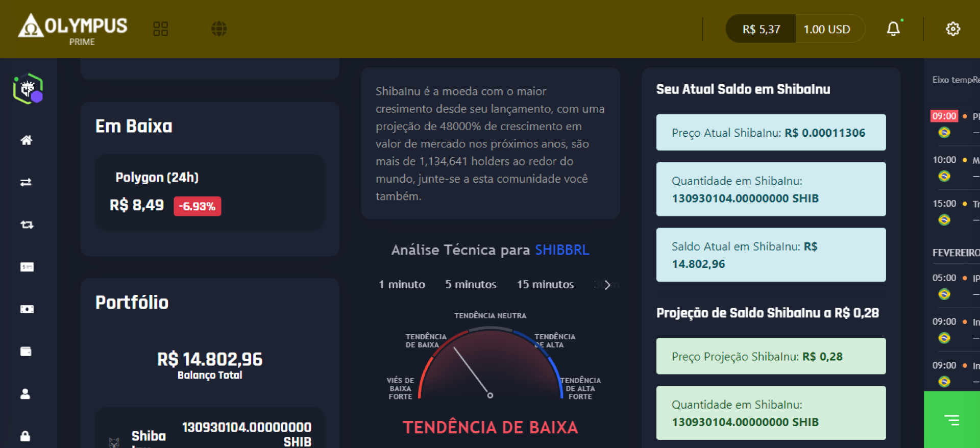The image size is (980, 448).
Task: Switch to the 15 minutos timeframe
Action: point(545,285)
